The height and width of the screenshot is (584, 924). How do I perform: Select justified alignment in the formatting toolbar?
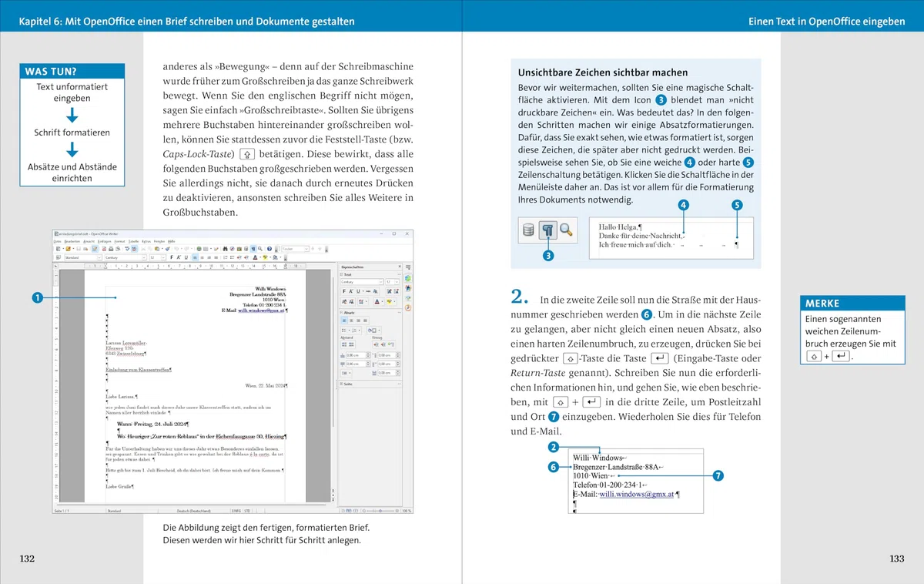click(x=216, y=257)
